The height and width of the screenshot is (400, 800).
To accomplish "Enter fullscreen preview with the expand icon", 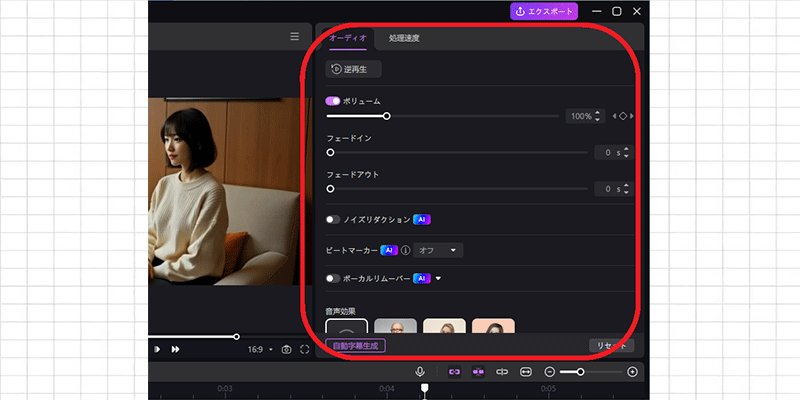I will (x=305, y=349).
